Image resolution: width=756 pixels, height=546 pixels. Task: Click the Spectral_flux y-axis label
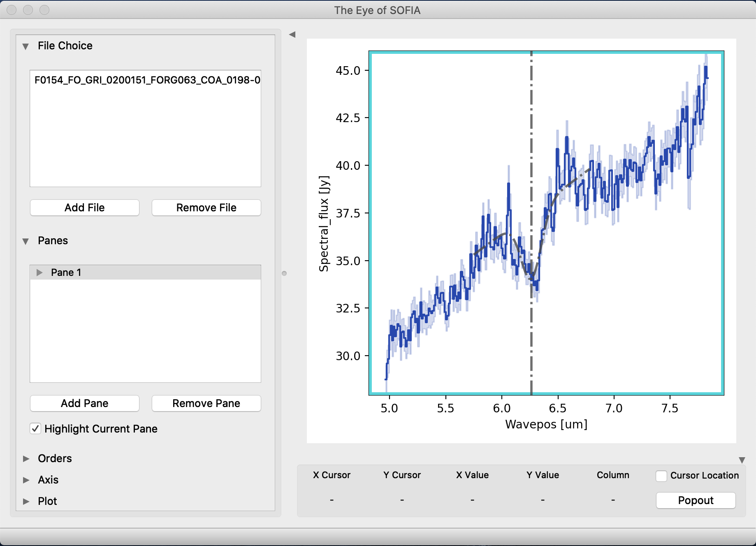coord(324,224)
